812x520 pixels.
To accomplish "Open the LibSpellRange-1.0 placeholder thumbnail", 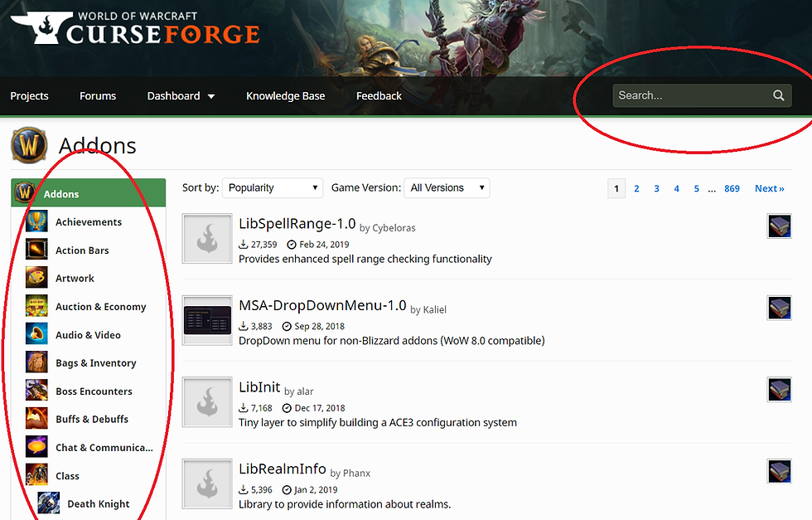I will tap(207, 239).
